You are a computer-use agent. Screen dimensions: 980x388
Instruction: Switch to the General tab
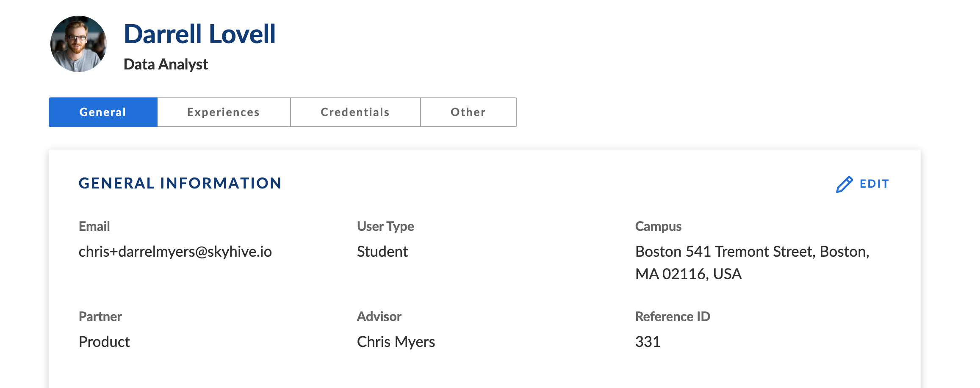(103, 112)
